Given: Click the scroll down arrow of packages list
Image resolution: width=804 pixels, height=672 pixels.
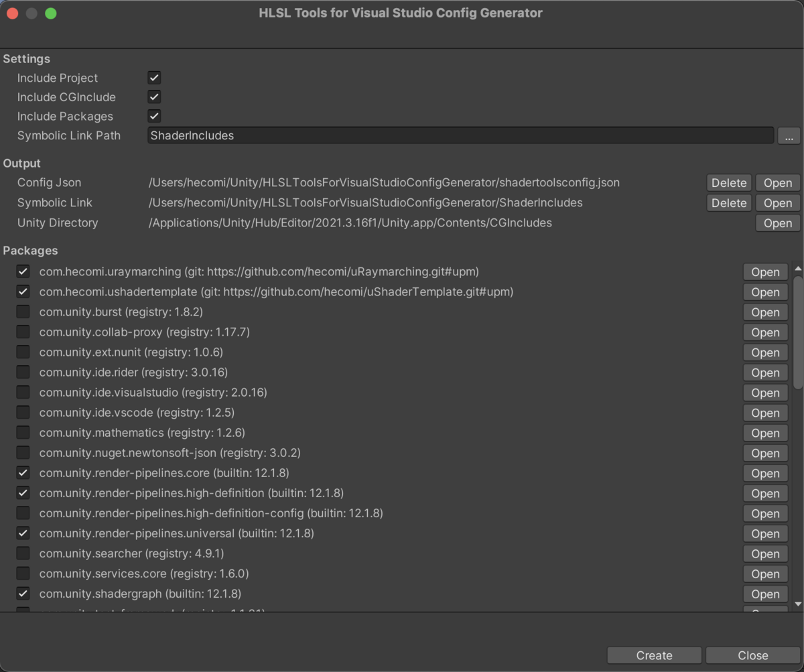Looking at the screenshot, I should pyautogui.click(x=797, y=604).
